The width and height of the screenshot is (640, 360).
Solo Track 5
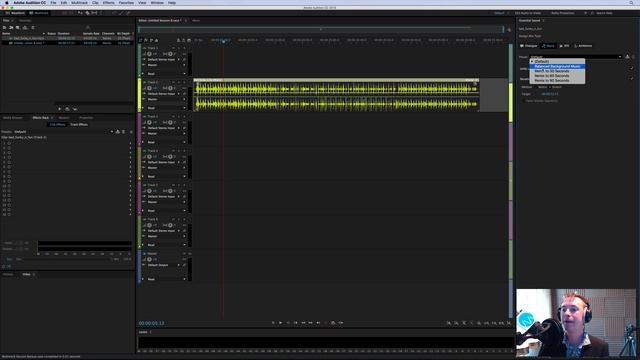179,185
